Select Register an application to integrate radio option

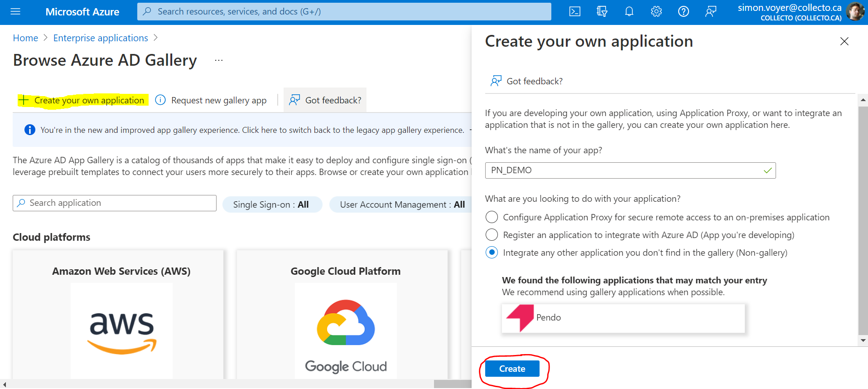[x=492, y=235]
